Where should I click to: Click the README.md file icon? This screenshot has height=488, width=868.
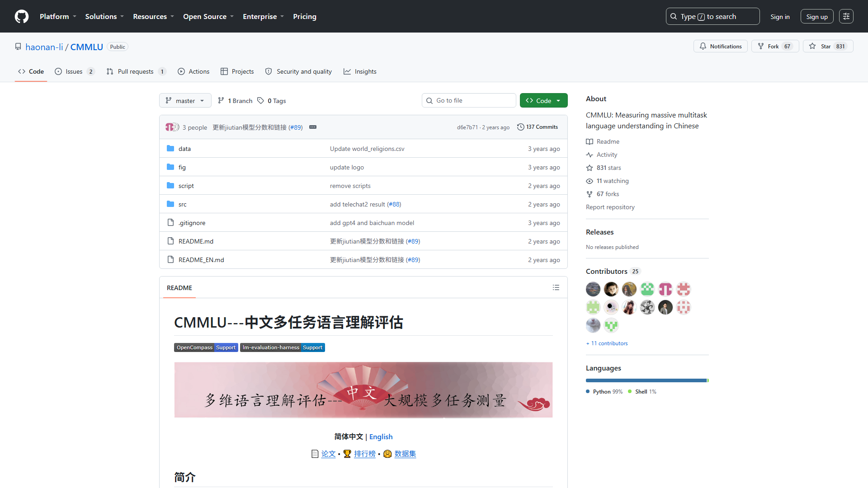[170, 241]
